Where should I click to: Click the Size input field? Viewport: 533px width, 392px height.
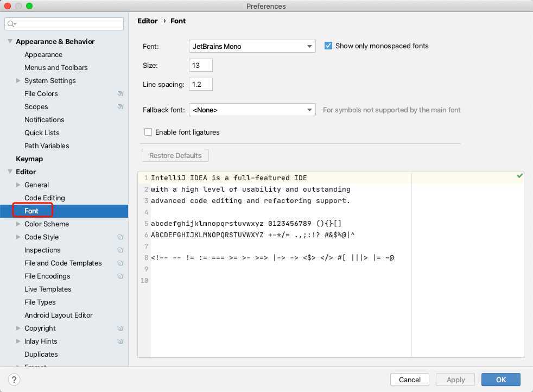pos(201,65)
